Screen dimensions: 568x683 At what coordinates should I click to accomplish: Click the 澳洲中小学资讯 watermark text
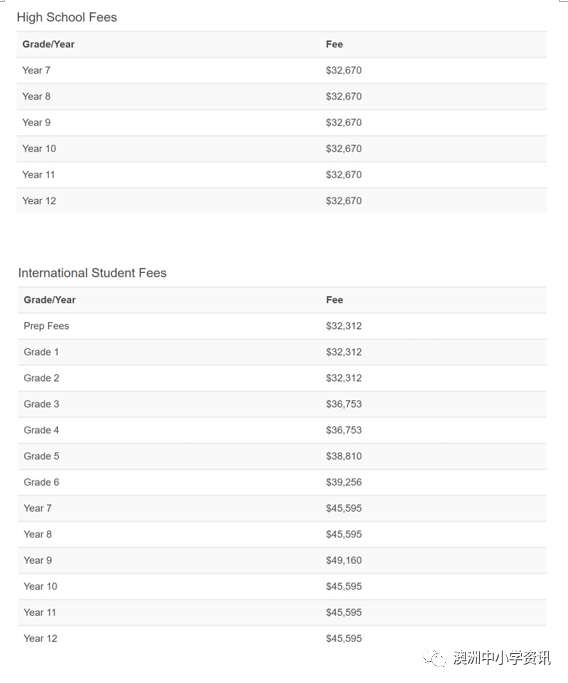click(x=501, y=657)
